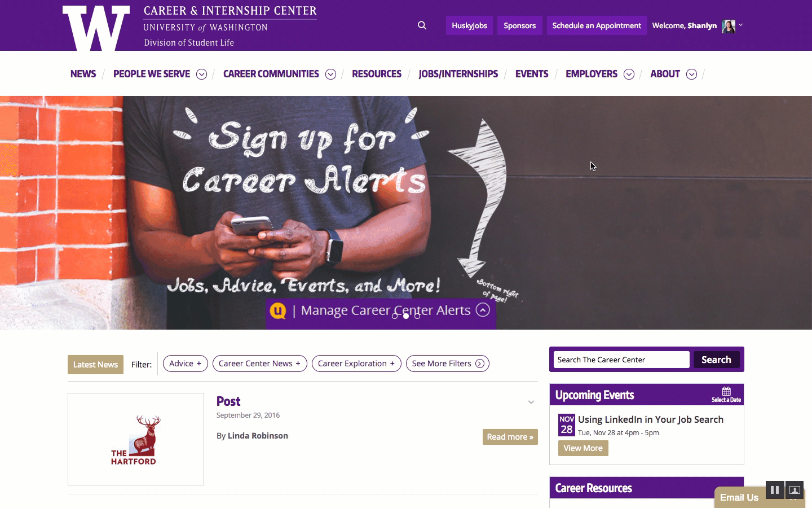Toggle the Career Center News filter
The image size is (812, 508).
[x=260, y=364]
